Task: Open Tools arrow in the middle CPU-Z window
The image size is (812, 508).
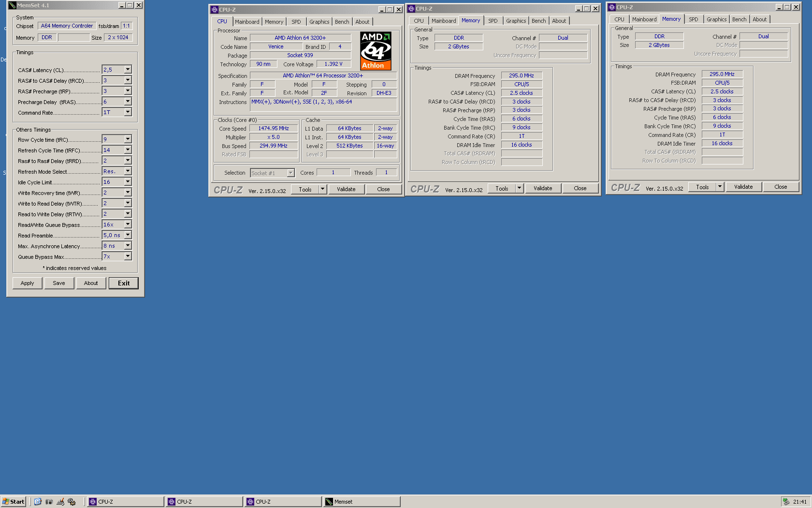Action: [x=520, y=188]
